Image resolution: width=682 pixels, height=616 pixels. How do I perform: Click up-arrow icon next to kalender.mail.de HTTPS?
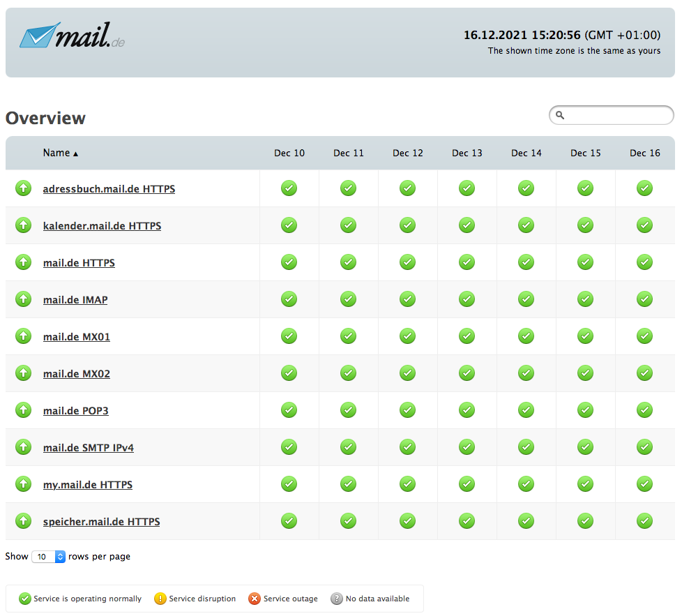[24, 225]
